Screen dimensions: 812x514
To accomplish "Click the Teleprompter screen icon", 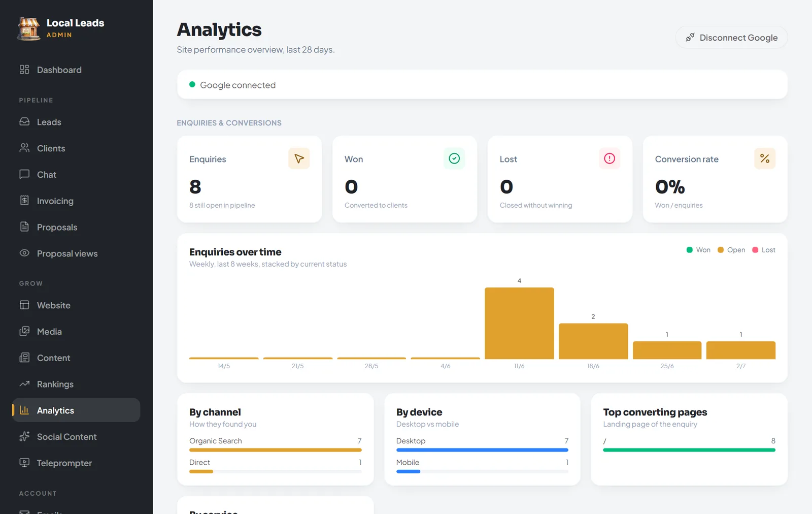I will point(24,463).
